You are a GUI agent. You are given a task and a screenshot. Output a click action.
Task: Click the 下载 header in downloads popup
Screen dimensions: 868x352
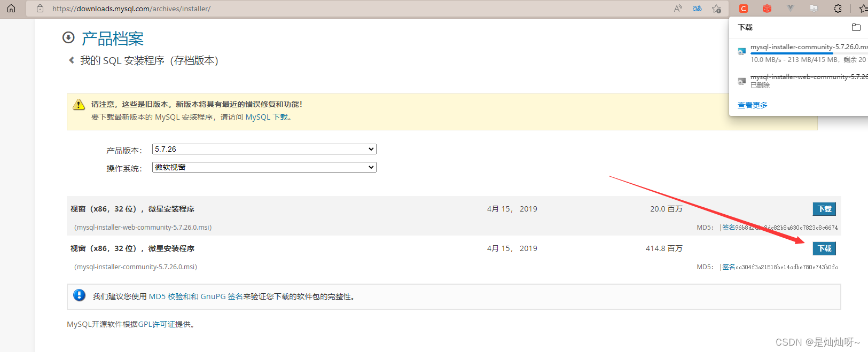click(745, 27)
